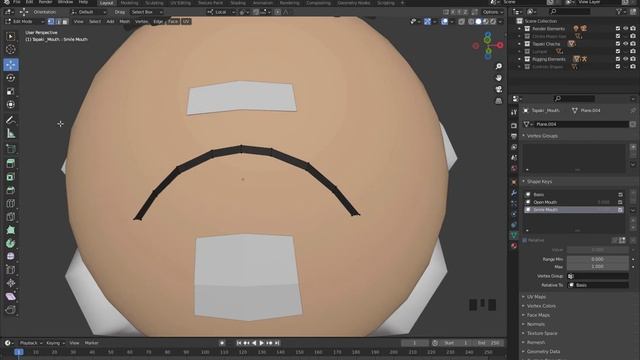
Task: Select the Rip Region tool
Action: [x=11, y=309]
